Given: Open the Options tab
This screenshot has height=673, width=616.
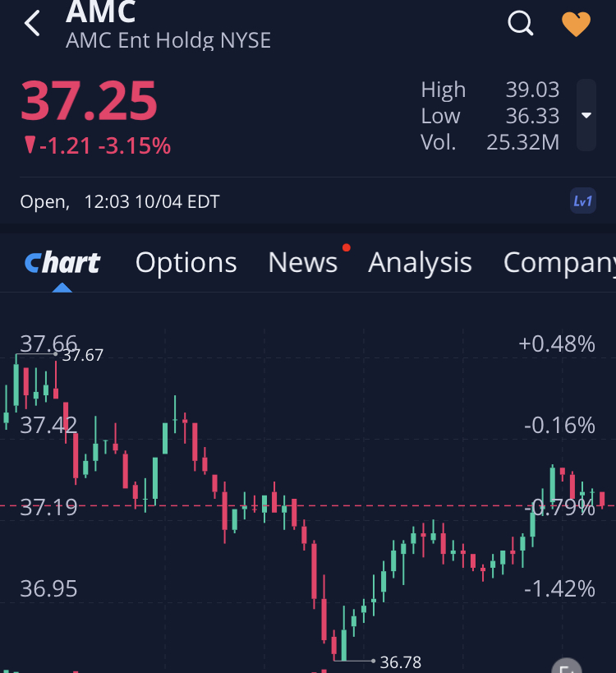Looking at the screenshot, I should click(x=186, y=263).
